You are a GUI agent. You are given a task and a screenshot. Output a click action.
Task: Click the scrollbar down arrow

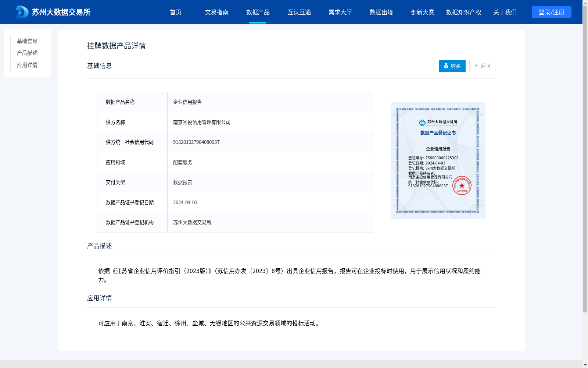[585, 365]
